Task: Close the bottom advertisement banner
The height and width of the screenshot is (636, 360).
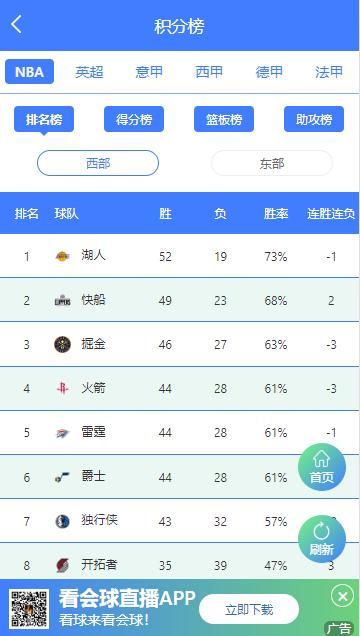Action: click(343, 596)
